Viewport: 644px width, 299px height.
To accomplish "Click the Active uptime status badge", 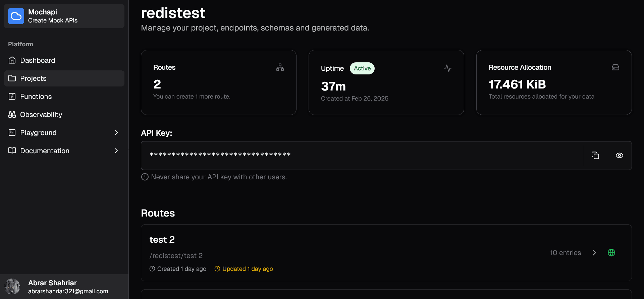I will 362,68.
